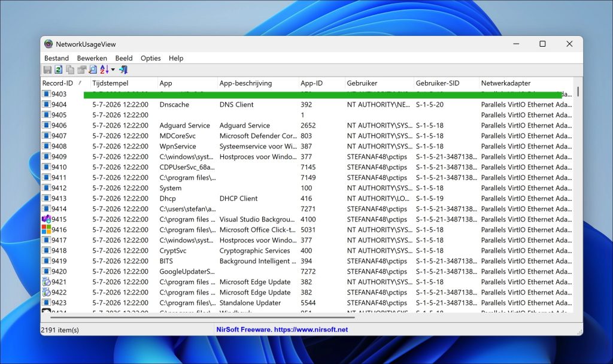Click App-ID value 7145
613x364 pixels.
click(308, 168)
